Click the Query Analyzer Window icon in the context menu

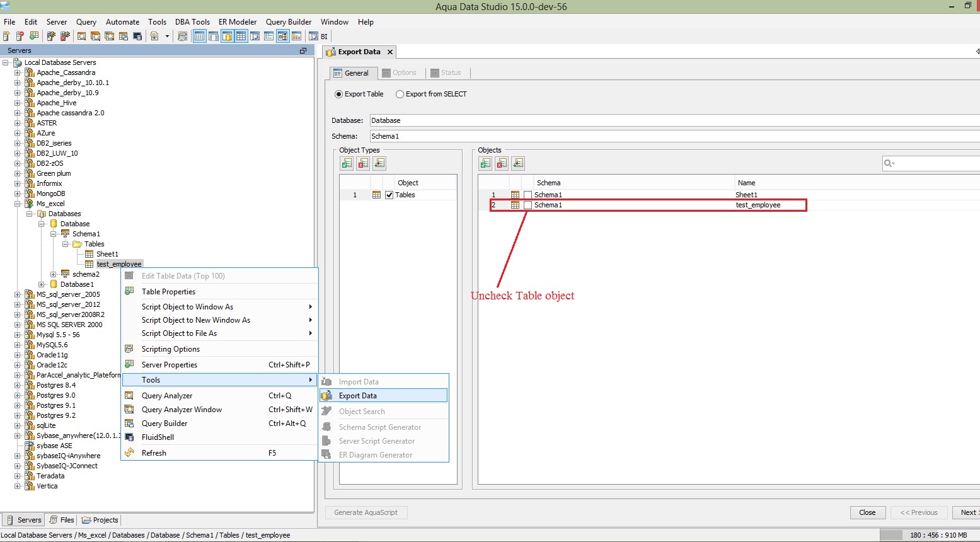pyautogui.click(x=129, y=409)
